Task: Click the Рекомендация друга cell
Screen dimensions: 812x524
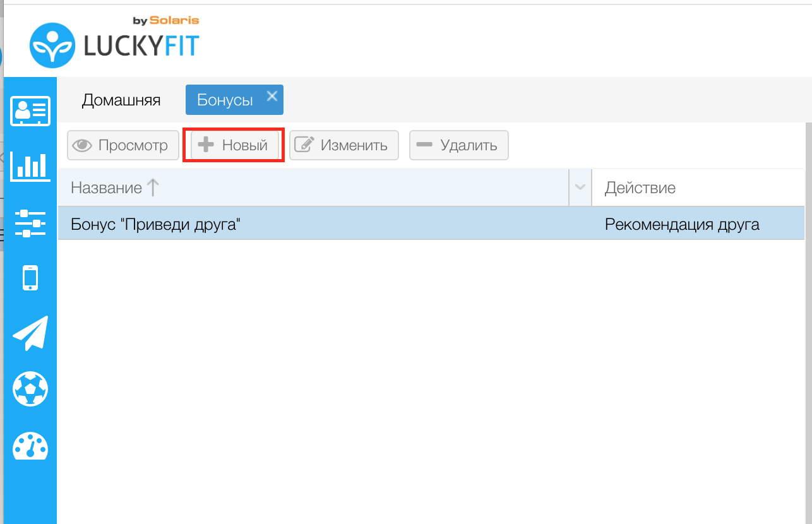Action: tap(682, 224)
